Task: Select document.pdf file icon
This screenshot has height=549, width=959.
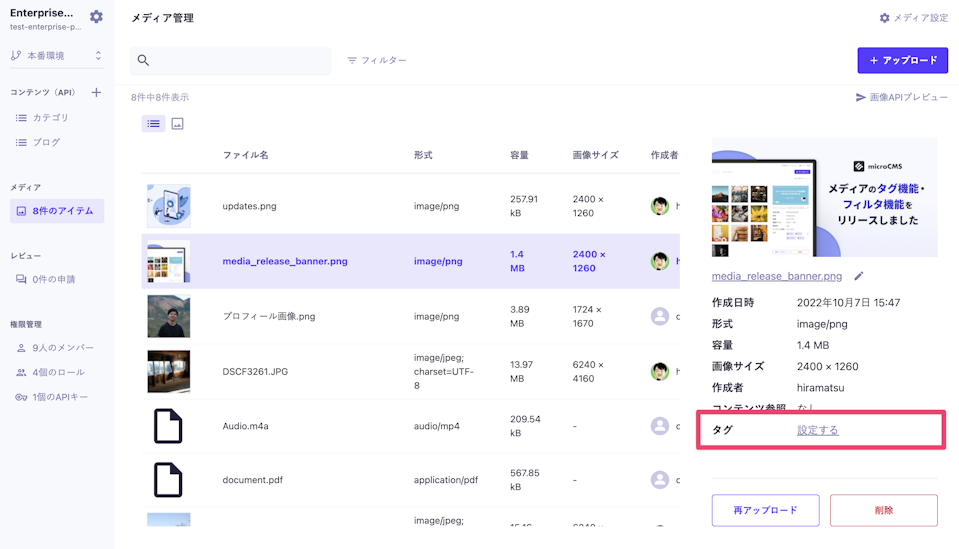Action: [x=168, y=480]
